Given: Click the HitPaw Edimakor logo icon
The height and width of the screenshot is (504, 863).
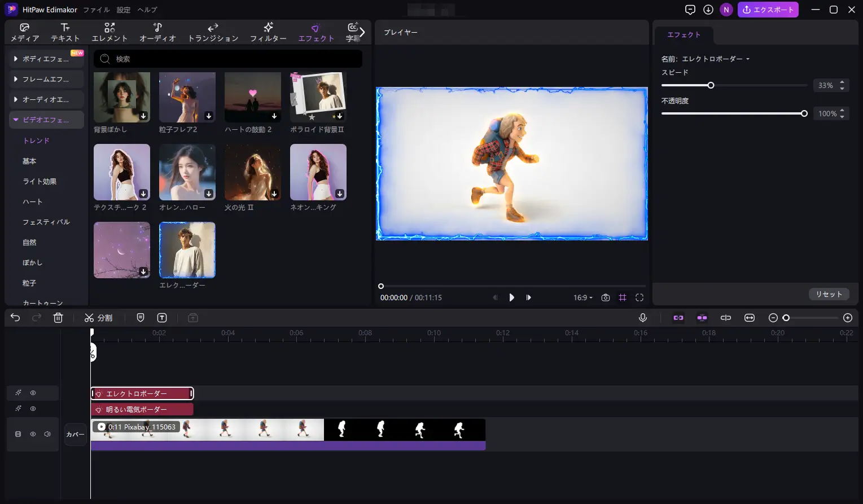Looking at the screenshot, I should [11, 10].
